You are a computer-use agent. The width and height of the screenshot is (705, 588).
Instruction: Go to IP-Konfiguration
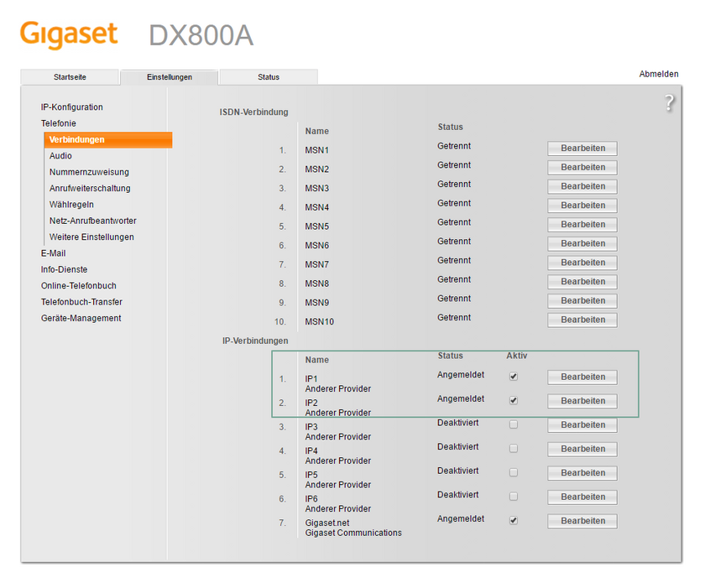73,107
